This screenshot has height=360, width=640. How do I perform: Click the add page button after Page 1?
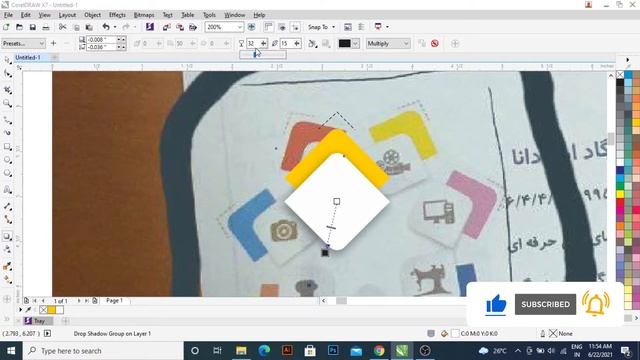point(95,301)
